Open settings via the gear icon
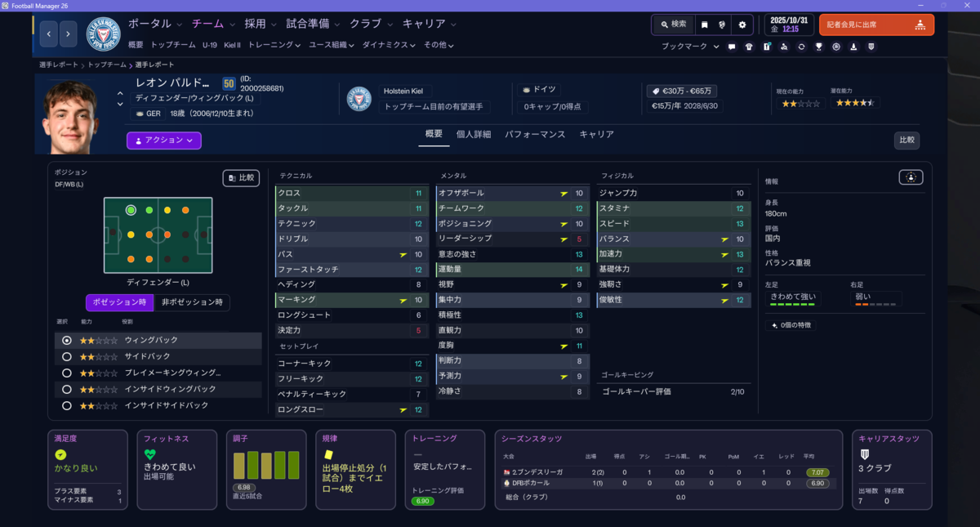Viewport: 980px width, 527px height. (742, 25)
